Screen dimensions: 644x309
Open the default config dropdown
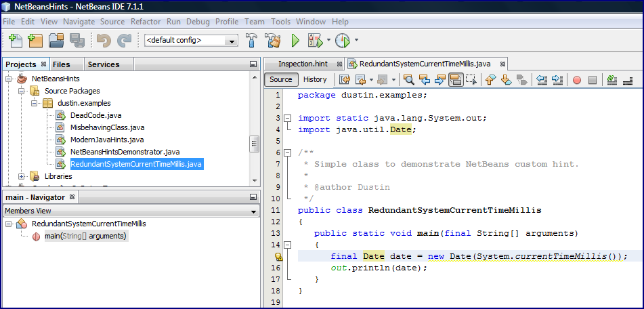point(232,41)
